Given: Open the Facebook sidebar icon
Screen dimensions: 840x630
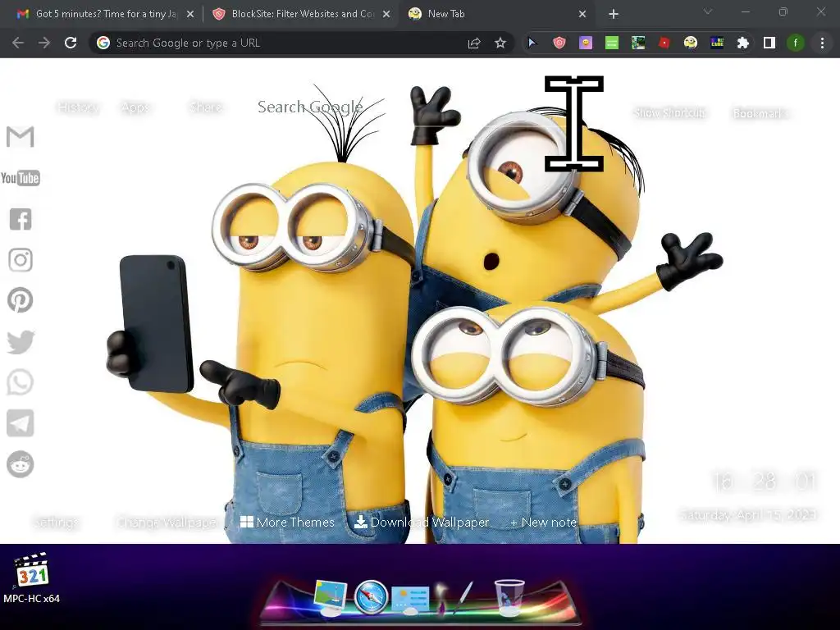Looking at the screenshot, I should [21, 219].
